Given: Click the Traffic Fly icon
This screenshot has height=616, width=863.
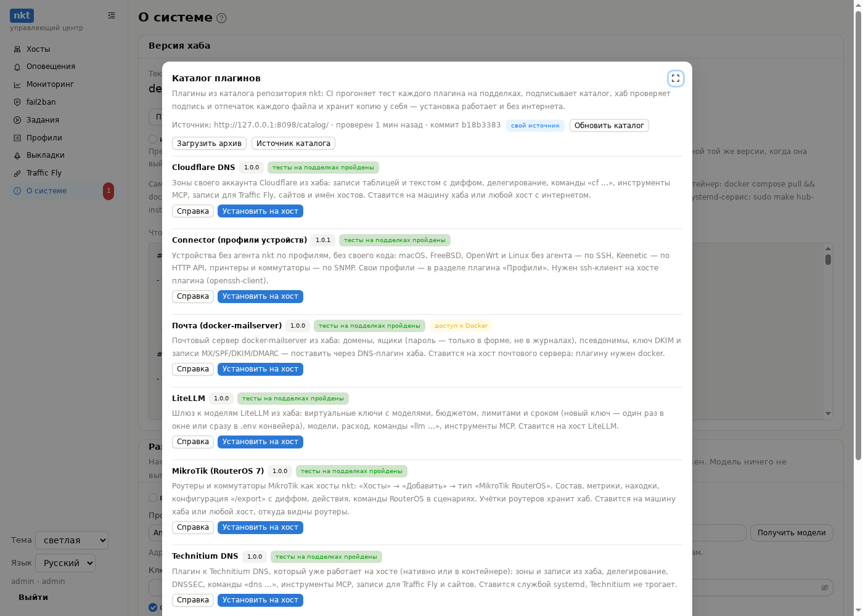Looking at the screenshot, I should pos(17,173).
